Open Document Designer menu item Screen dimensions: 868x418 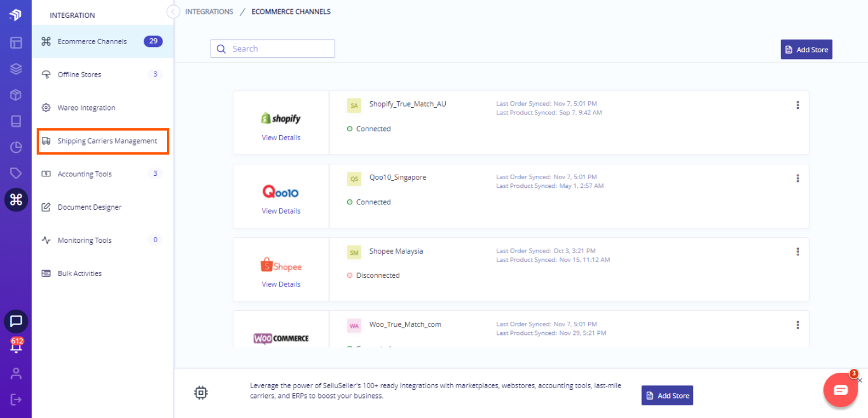click(x=103, y=207)
